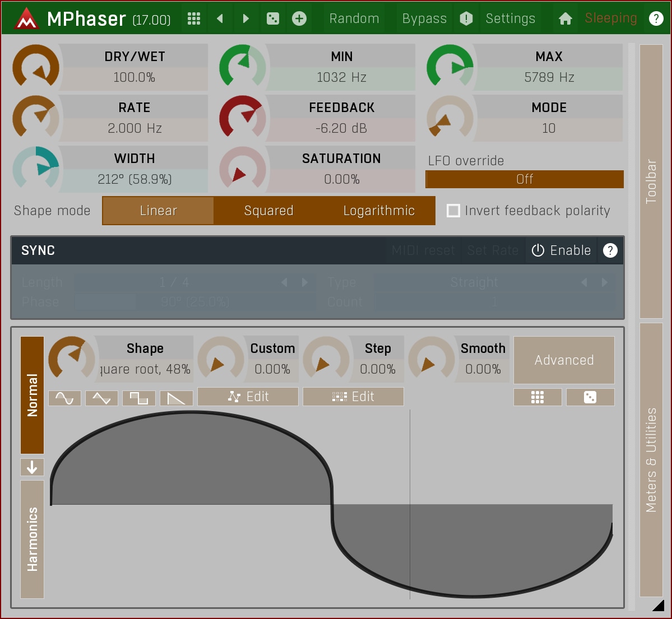This screenshot has width=672, height=619.
Task: Select the square wave shape icon
Action: point(138,398)
